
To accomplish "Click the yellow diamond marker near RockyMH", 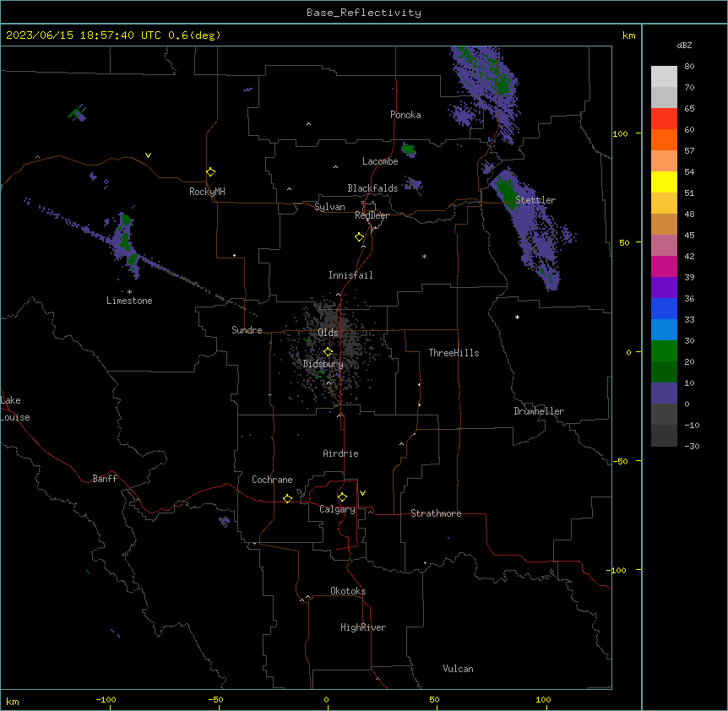I will point(211,172).
